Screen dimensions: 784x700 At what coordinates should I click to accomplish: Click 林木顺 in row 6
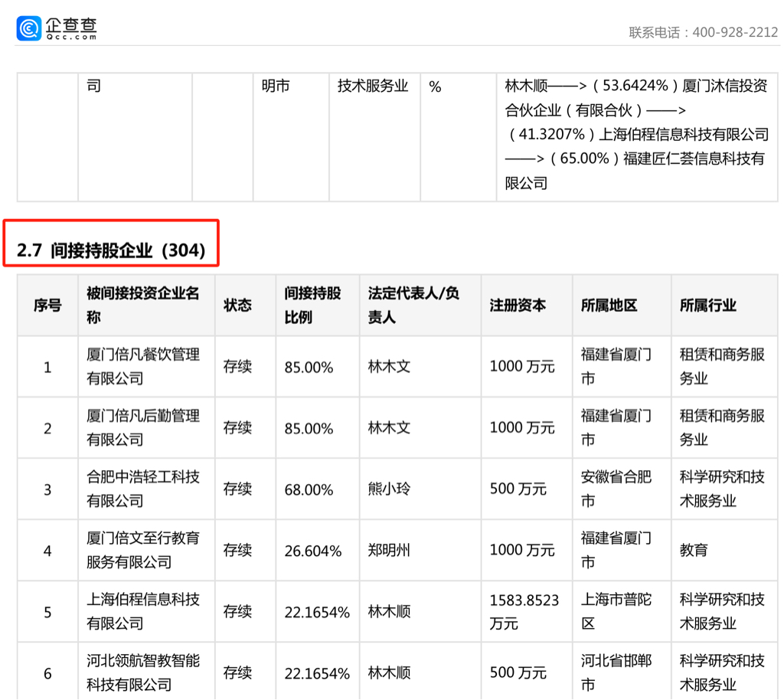tap(389, 672)
